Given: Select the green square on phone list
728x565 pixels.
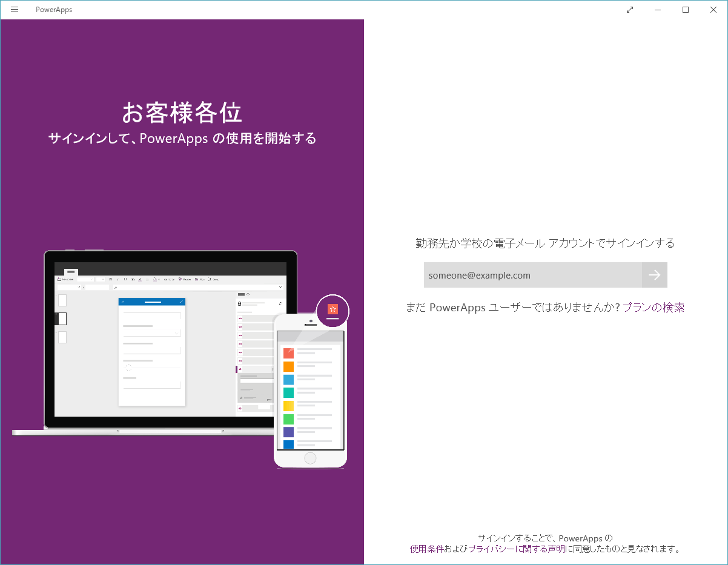Looking at the screenshot, I should (288, 419).
